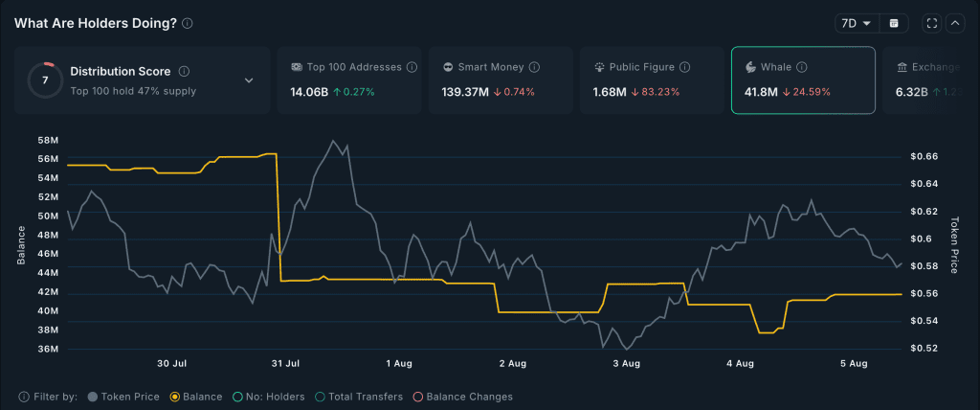Select the Public Figure card
This screenshot has width=980, height=410.
650,80
